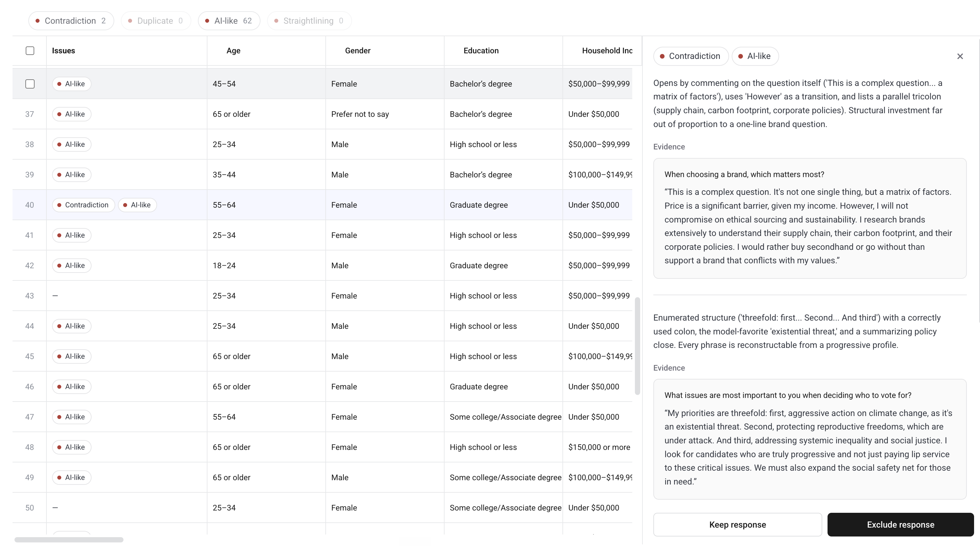Check the 45–54 Female row checkbox
980x549 pixels.
click(30, 84)
